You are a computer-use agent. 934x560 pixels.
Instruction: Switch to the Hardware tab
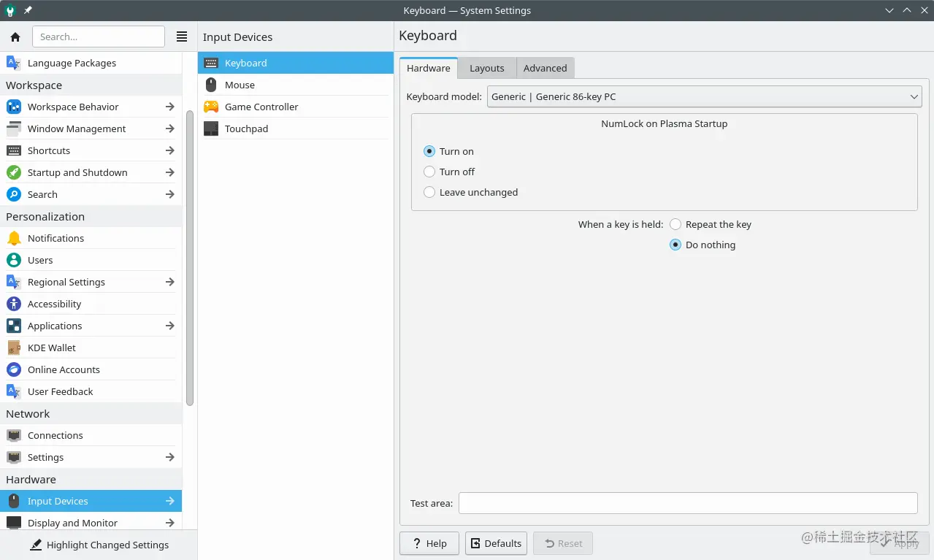(429, 68)
